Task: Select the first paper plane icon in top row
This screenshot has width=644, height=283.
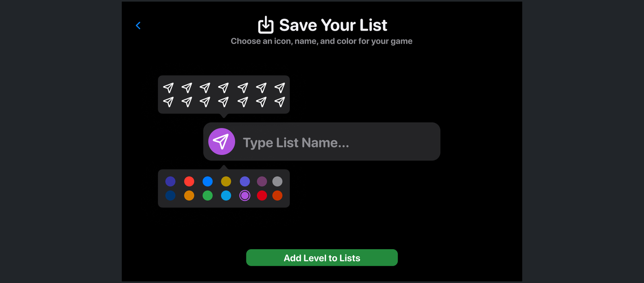Action: [168, 88]
